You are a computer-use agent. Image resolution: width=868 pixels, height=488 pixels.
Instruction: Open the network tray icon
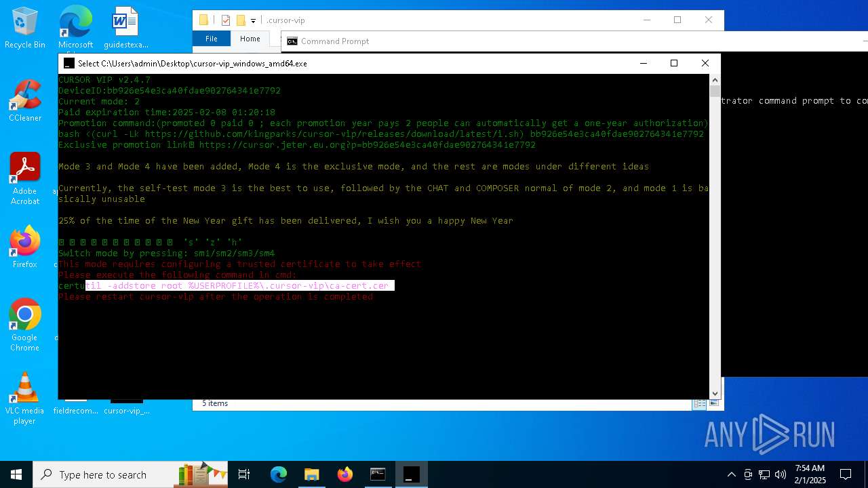click(x=764, y=474)
